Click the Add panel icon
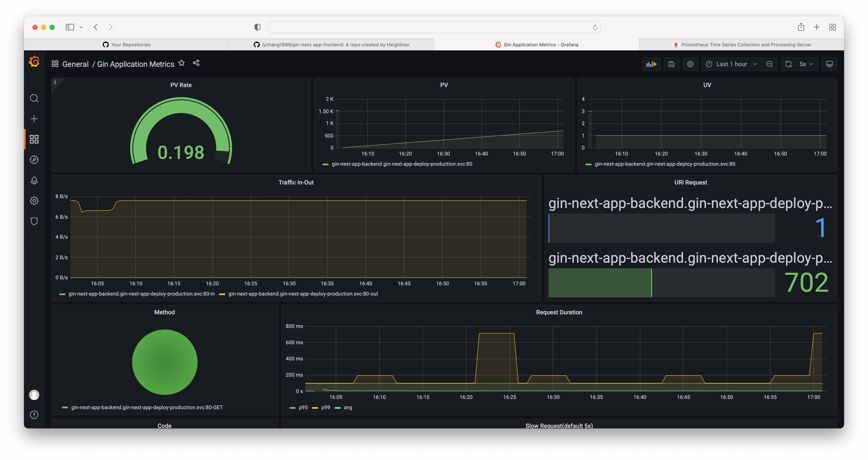868x460 pixels. click(x=651, y=64)
